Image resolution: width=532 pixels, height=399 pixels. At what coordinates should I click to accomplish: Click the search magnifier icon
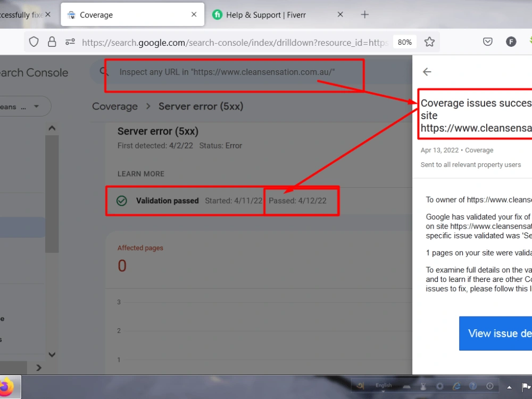[104, 72]
